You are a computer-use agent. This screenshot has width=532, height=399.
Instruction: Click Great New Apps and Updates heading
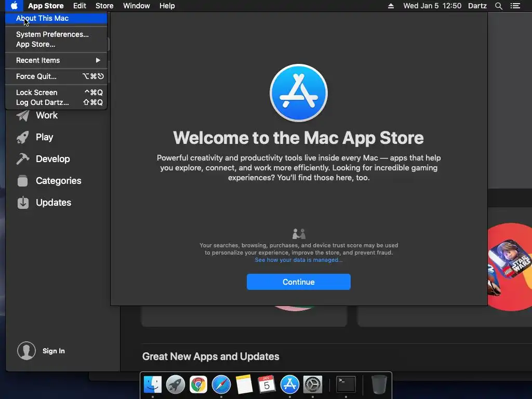click(x=211, y=356)
